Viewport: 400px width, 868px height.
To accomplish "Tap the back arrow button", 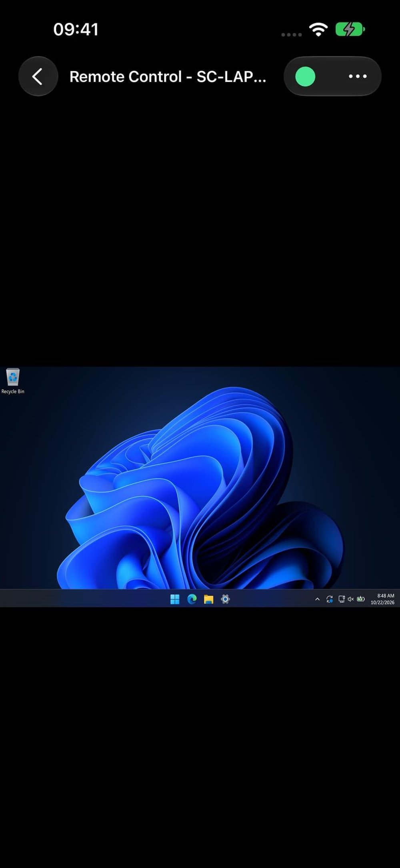I will (38, 76).
